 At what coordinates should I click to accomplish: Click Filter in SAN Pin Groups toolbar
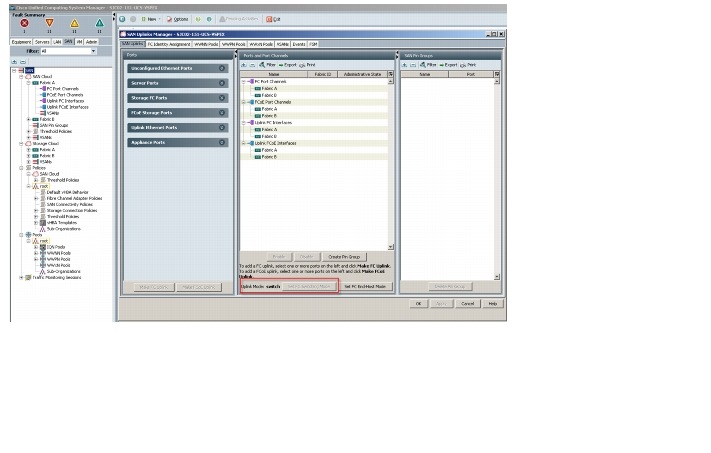pyautogui.click(x=428, y=65)
